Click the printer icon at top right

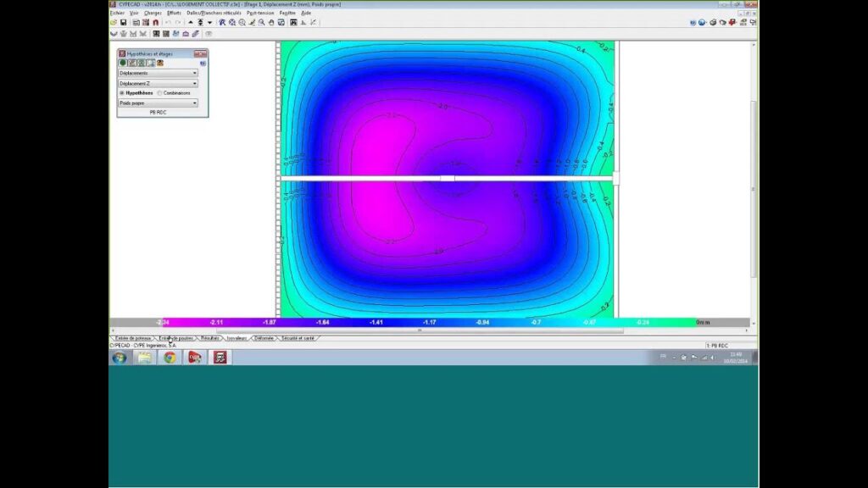click(x=712, y=23)
